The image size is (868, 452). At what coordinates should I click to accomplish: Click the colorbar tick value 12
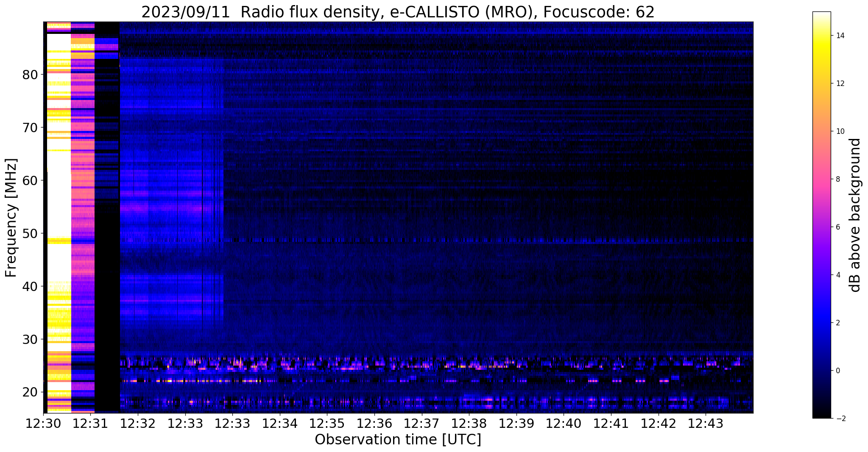tap(840, 83)
